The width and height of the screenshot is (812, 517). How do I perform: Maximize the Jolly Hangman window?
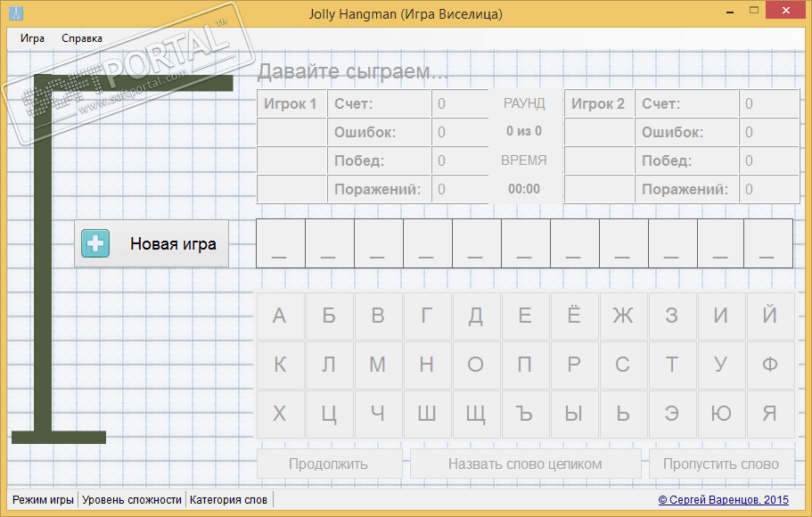coord(754,11)
